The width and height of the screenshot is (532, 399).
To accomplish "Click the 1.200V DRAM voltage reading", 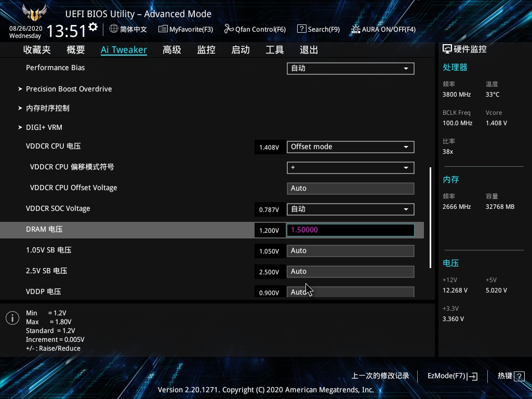I will point(269,230).
